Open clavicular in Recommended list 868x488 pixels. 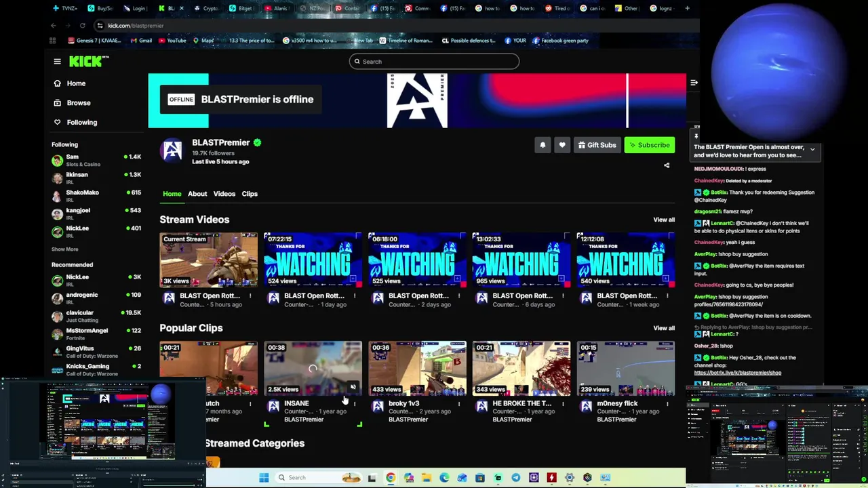pos(96,317)
